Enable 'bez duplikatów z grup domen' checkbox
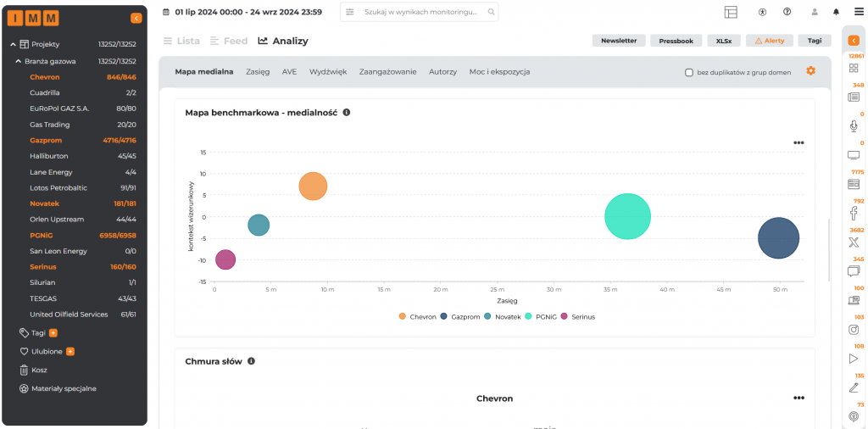 (689, 72)
